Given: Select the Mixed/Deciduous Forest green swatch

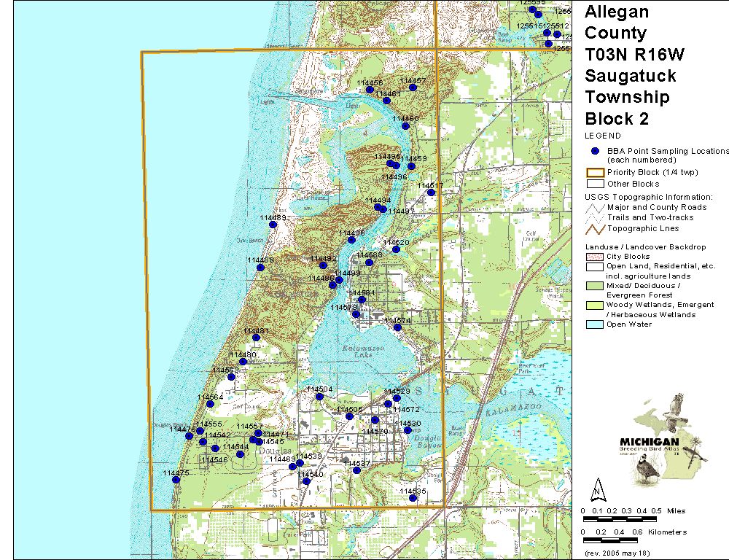Looking at the screenshot, I should pos(595,286).
